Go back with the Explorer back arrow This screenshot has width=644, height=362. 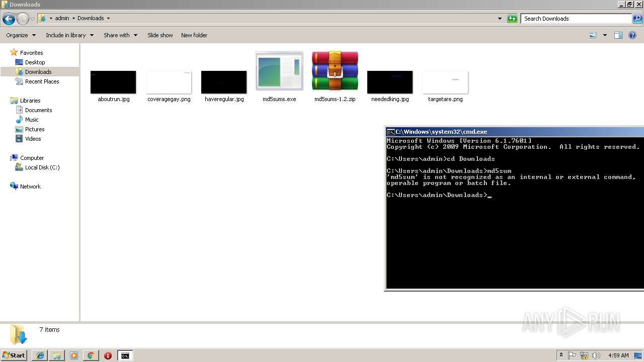tap(9, 19)
